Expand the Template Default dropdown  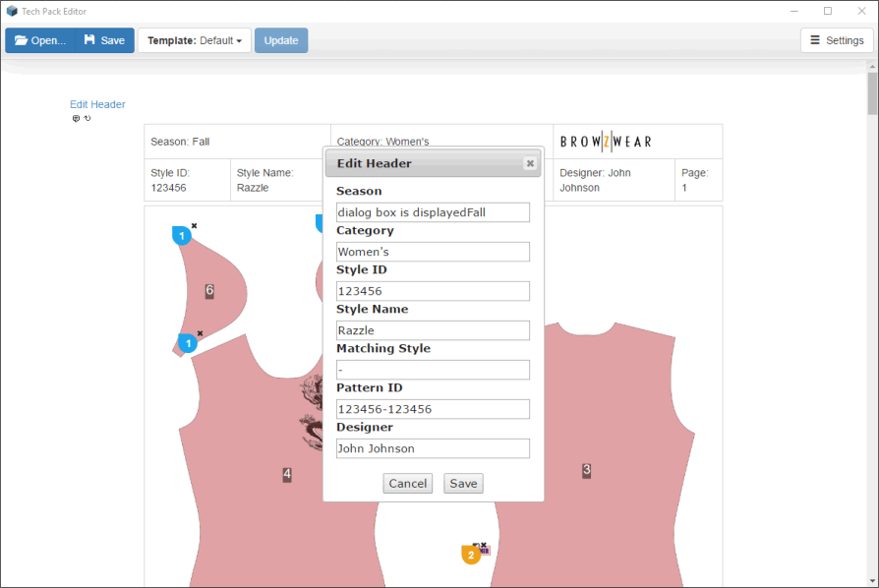coord(195,40)
